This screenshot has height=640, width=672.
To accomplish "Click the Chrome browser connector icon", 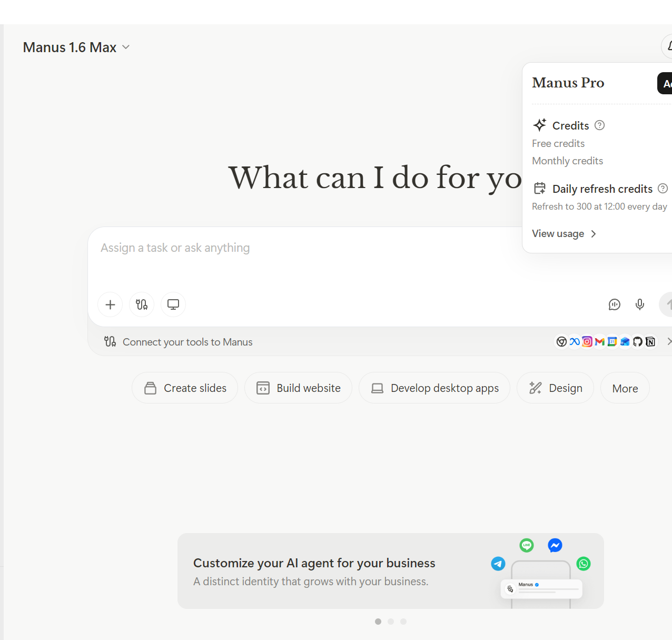I will (562, 342).
